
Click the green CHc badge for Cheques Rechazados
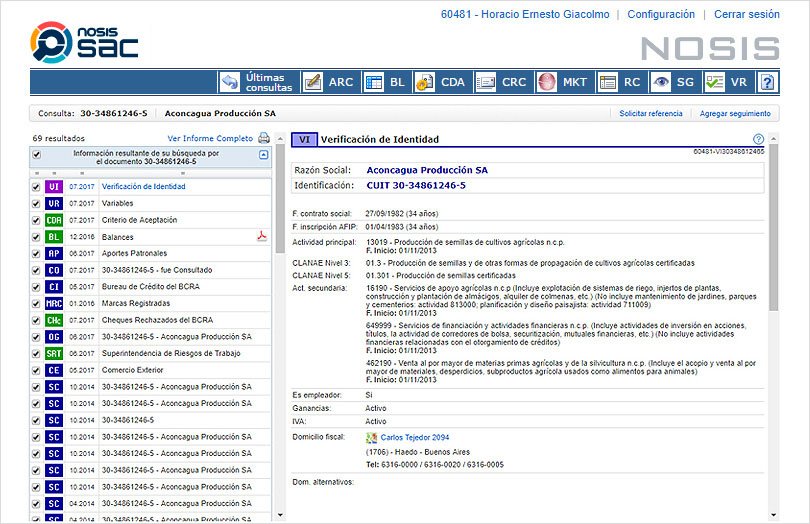click(x=54, y=320)
